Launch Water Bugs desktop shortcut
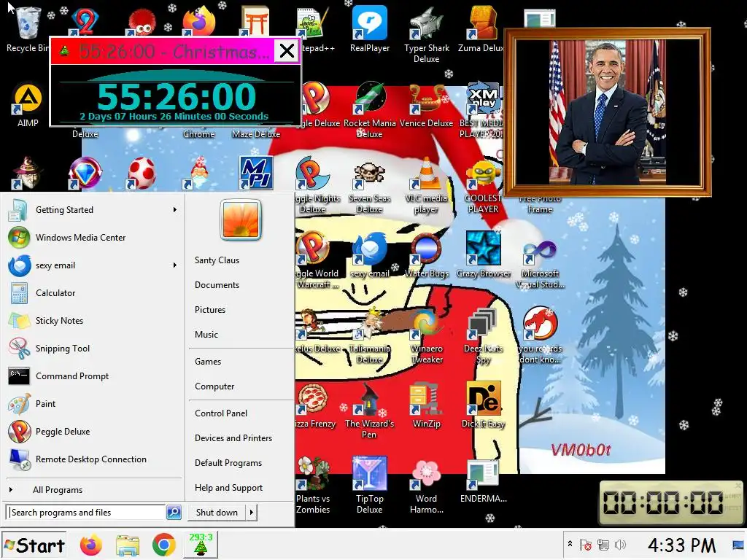 coord(426,255)
